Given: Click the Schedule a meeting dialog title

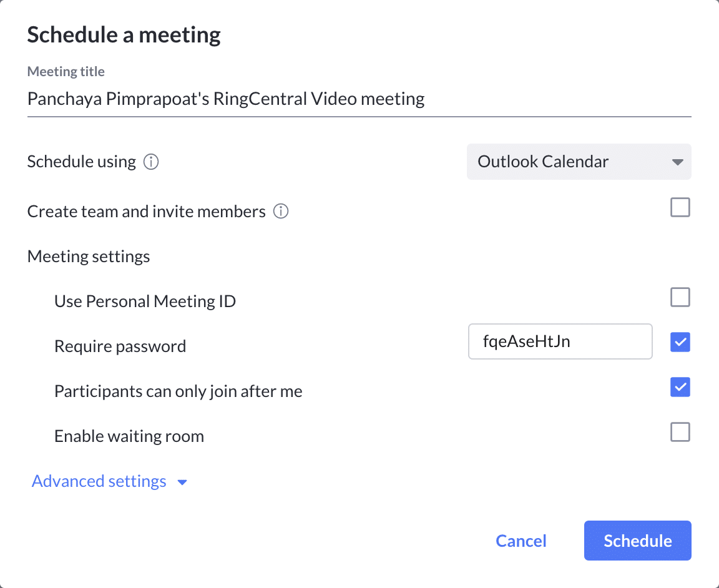Looking at the screenshot, I should point(124,35).
